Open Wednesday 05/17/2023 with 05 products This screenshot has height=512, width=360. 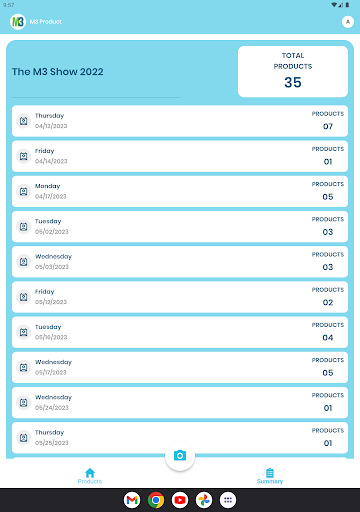pos(180,367)
